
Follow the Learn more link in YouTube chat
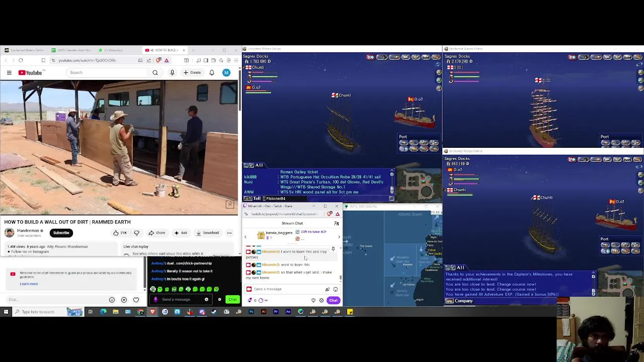point(29,284)
